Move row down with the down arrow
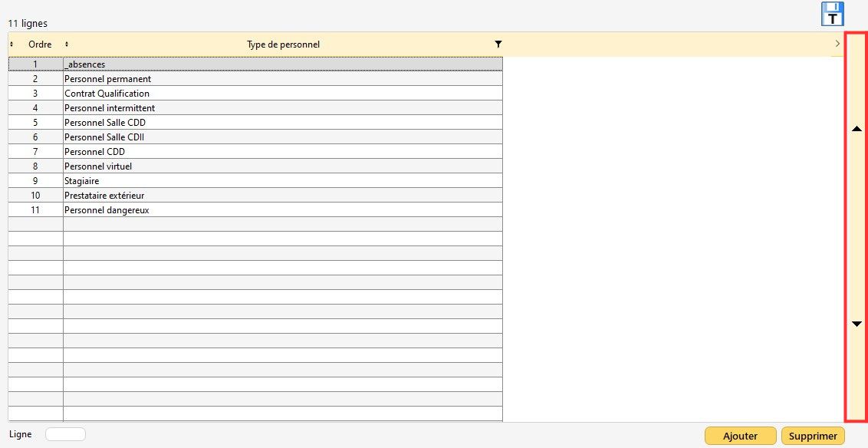The height and width of the screenshot is (448, 868). click(x=857, y=324)
